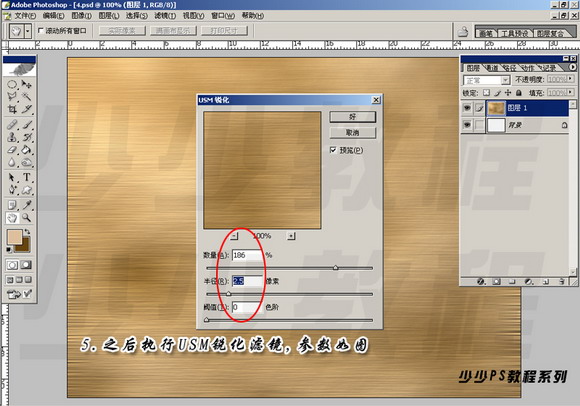
Task: Select the Zoom tool
Action: coord(27,218)
